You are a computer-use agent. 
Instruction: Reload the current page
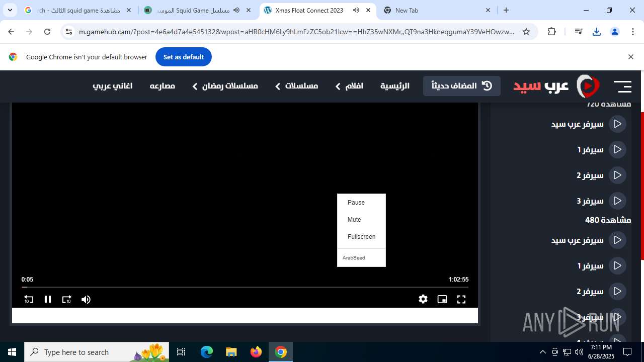[x=47, y=32]
